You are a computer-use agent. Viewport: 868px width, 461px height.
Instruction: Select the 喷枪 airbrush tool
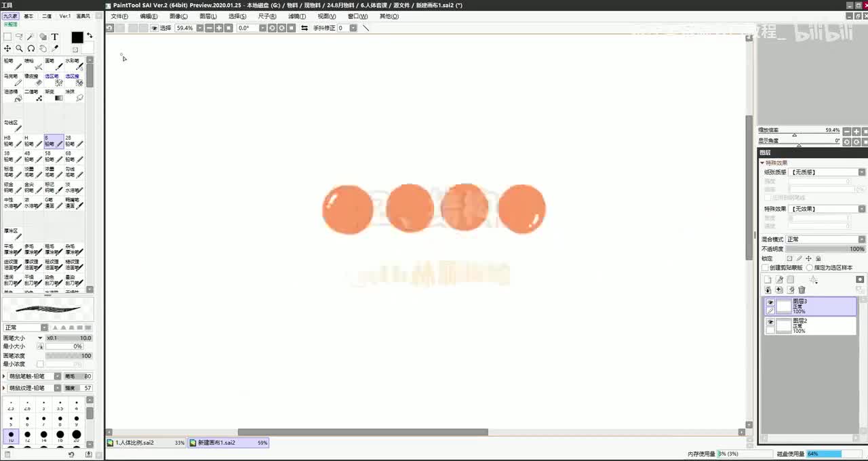(x=33, y=64)
